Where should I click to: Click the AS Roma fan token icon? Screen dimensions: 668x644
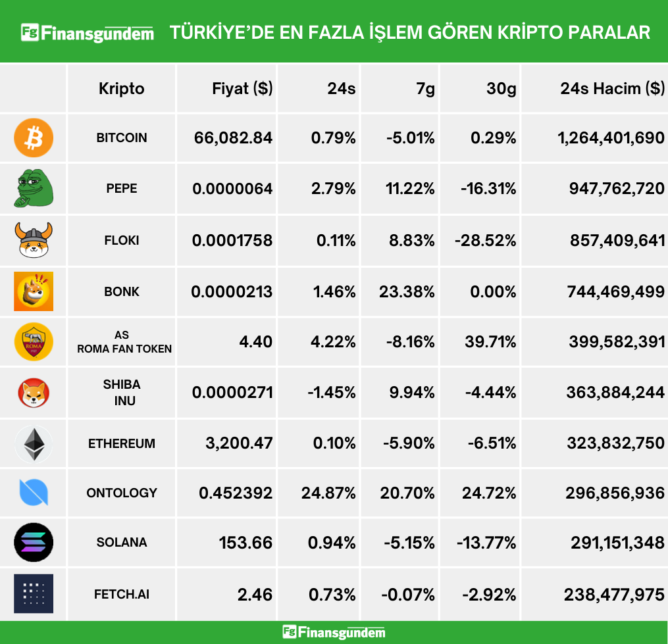(34, 342)
